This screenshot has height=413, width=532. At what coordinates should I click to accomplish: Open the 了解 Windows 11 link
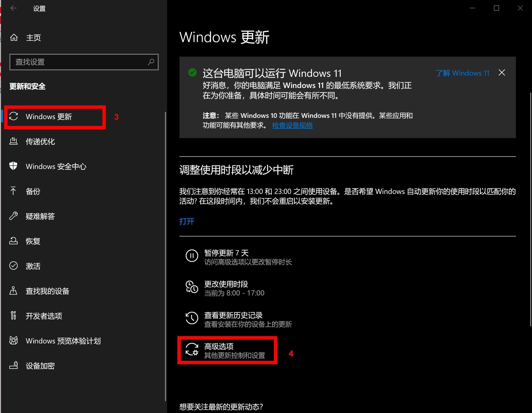462,73
